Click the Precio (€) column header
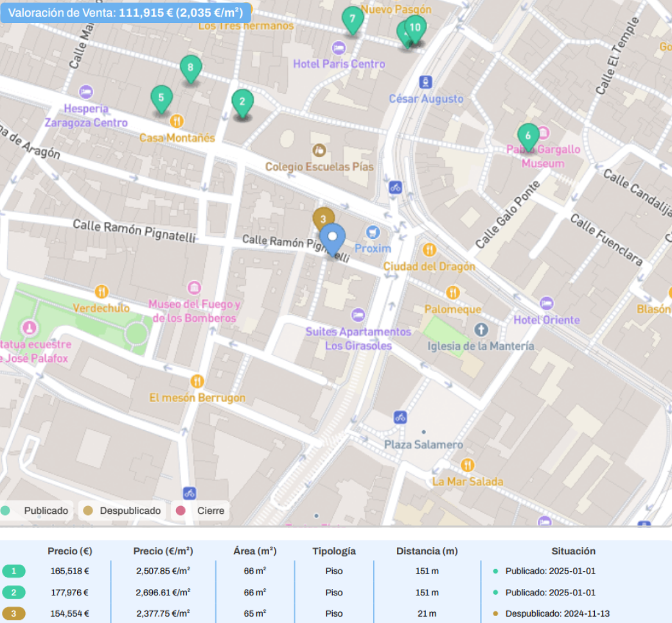The width and height of the screenshot is (672, 623). coord(69,551)
